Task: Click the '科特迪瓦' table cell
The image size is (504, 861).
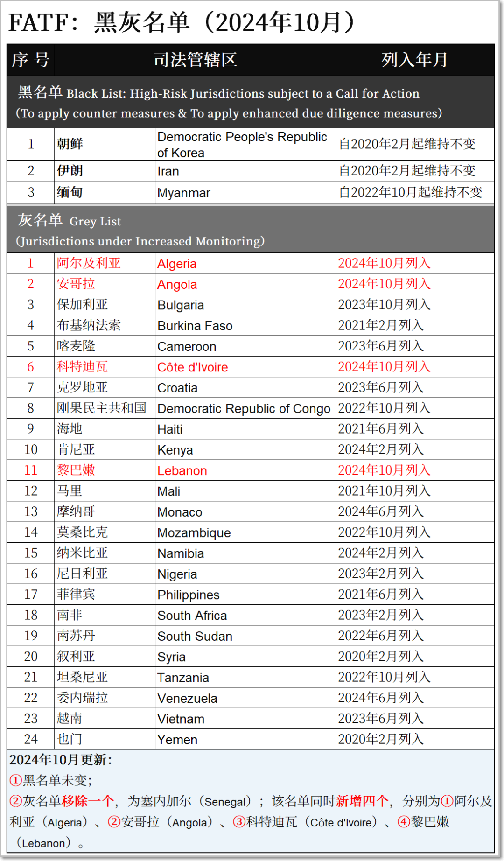Action: tap(105, 367)
